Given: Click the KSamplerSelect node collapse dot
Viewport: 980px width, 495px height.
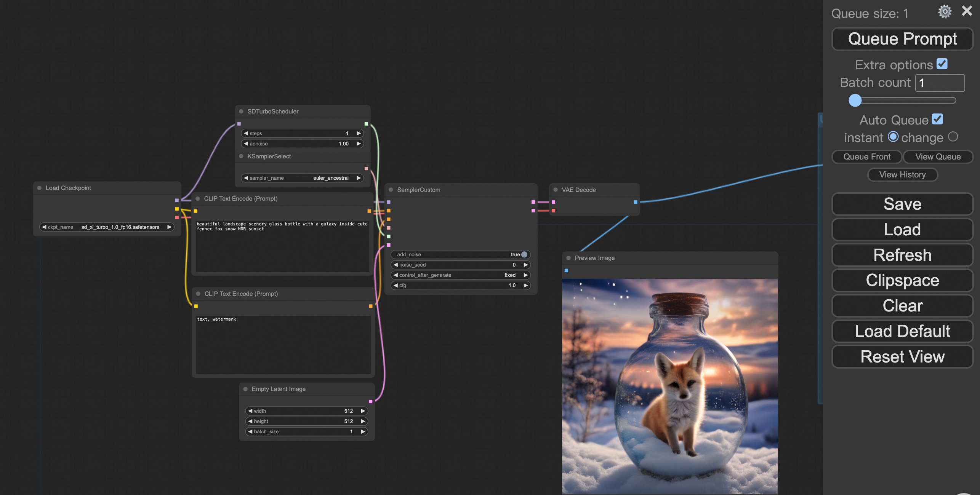Looking at the screenshot, I should (241, 156).
